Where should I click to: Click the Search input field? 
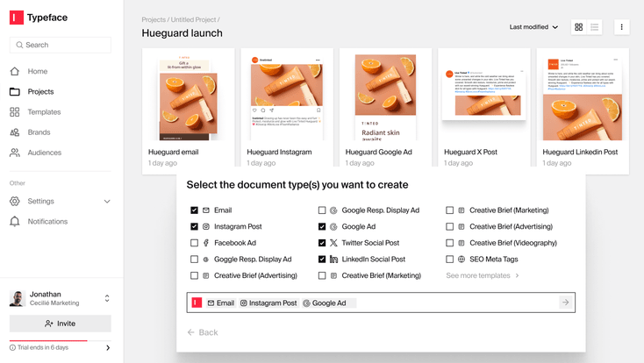(61, 46)
